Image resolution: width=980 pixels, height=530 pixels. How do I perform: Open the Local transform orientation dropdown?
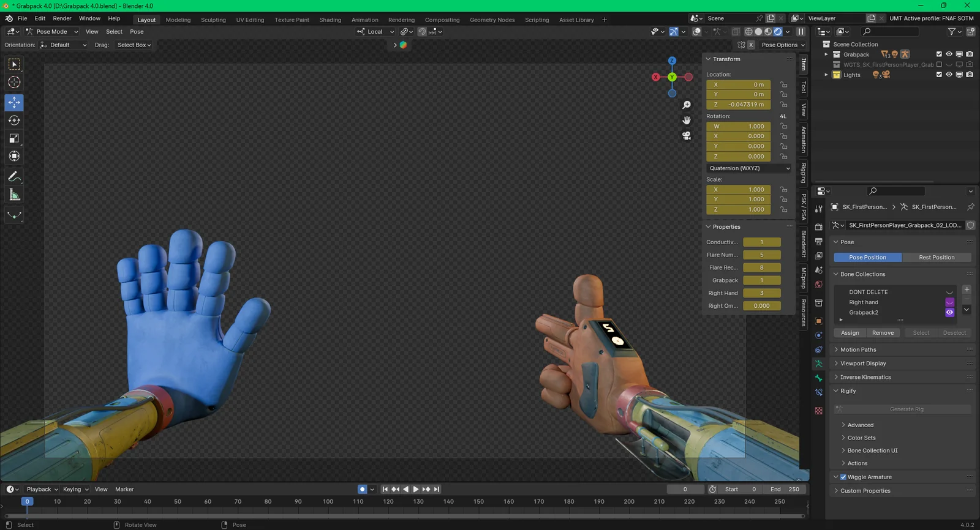375,32
